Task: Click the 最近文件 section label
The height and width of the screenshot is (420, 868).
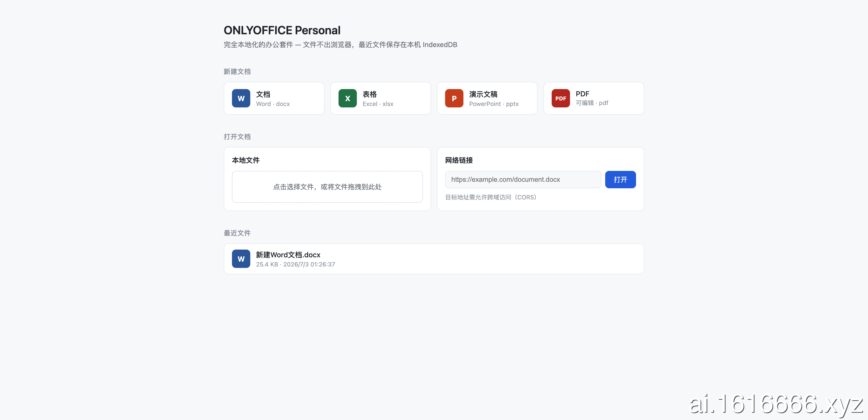Action: 237,233
